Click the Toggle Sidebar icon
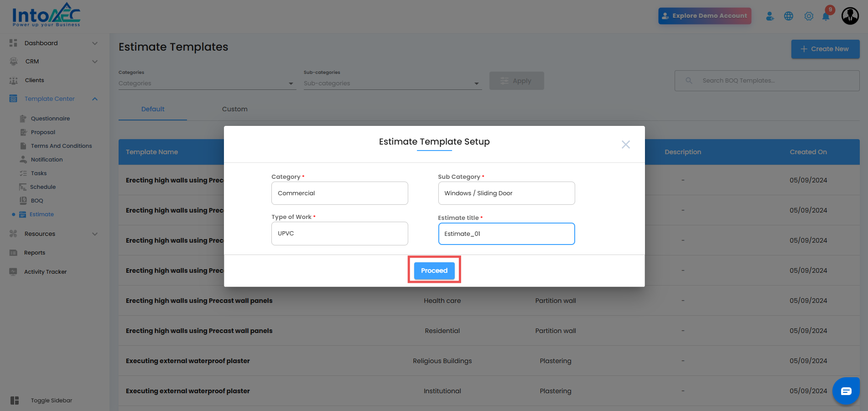 tap(15, 401)
